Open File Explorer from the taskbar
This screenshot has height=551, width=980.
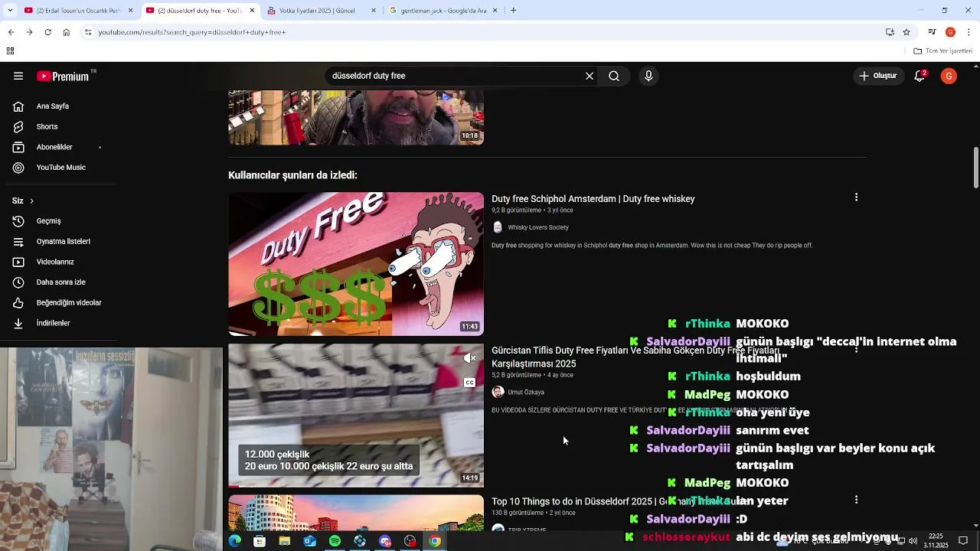point(285,541)
